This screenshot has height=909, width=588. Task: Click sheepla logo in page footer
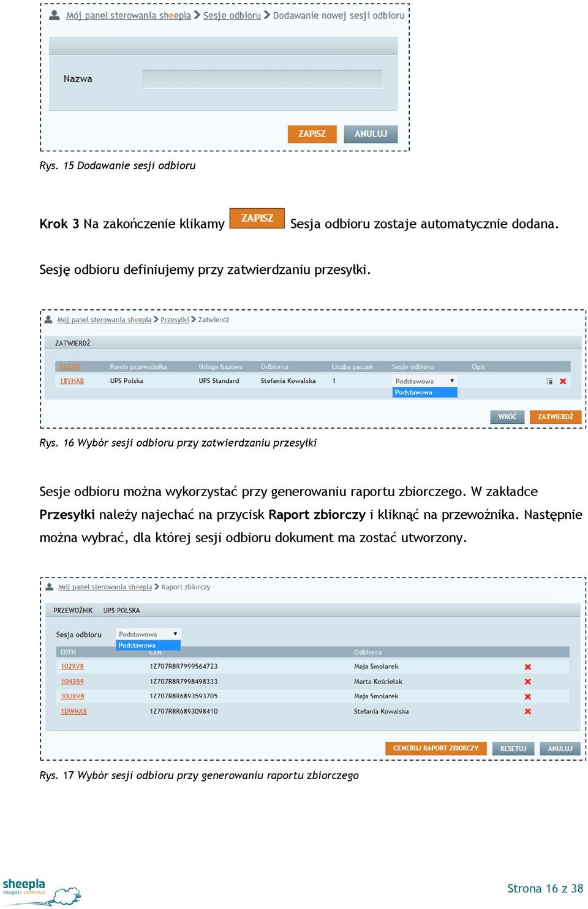pos(41,891)
